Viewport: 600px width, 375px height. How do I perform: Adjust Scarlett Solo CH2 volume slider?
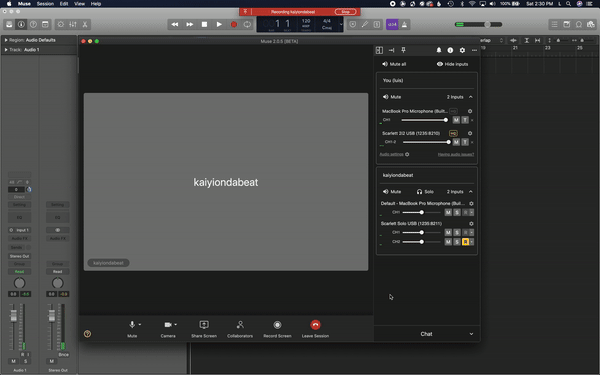(421, 242)
